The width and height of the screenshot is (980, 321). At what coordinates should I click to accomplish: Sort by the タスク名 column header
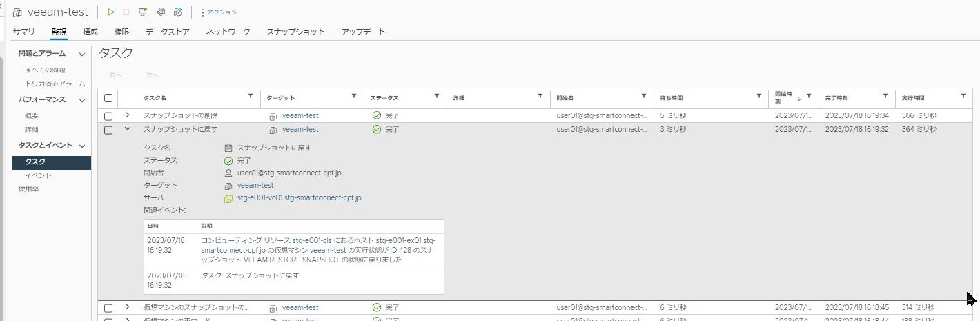pyautogui.click(x=155, y=98)
